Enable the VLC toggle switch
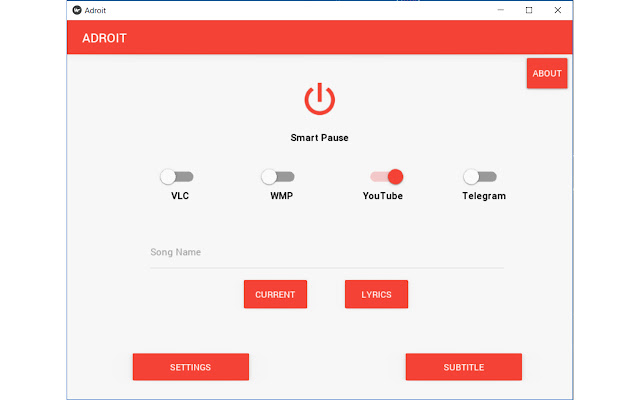This screenshot has width=640, height=400. pyautogui.click(x=176, y=177)
